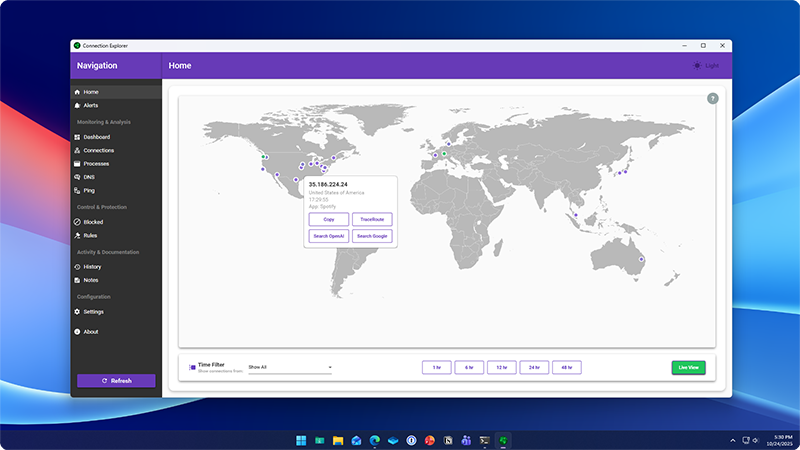Click the DNS icon in sidebar
800x450 pixels.
click(x=77, y=177)
